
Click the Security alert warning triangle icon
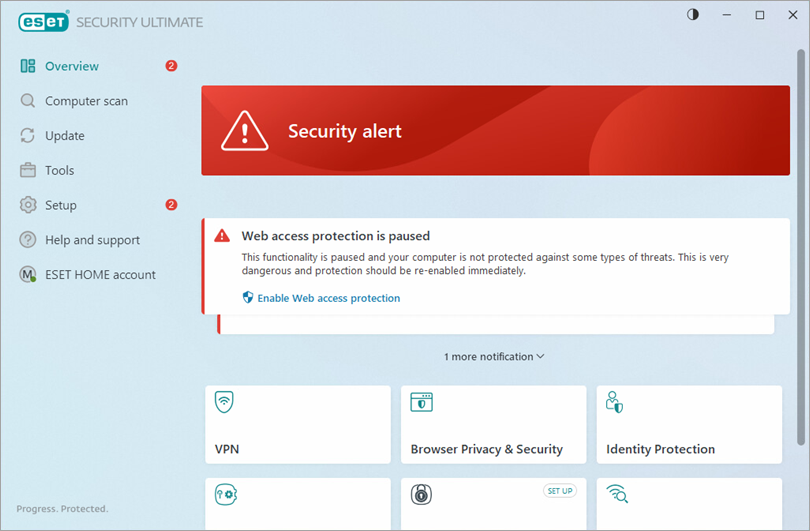(244, 131)
